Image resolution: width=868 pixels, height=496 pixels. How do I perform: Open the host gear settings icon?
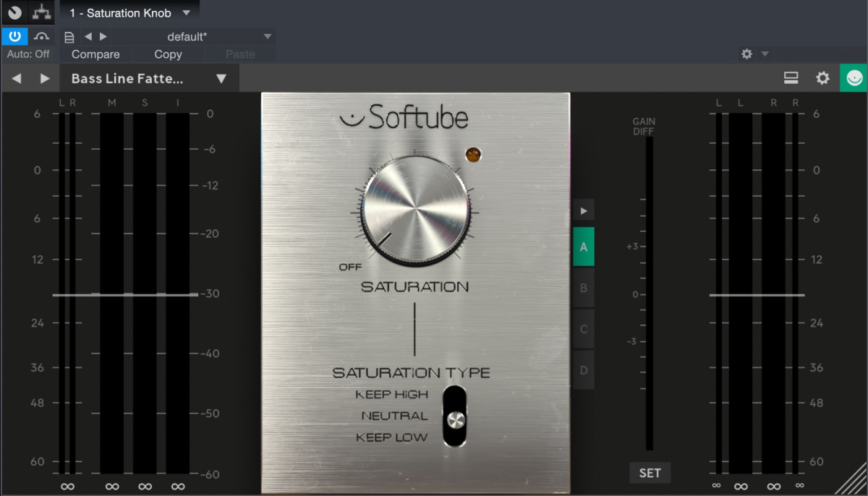(x=746, y=54)
